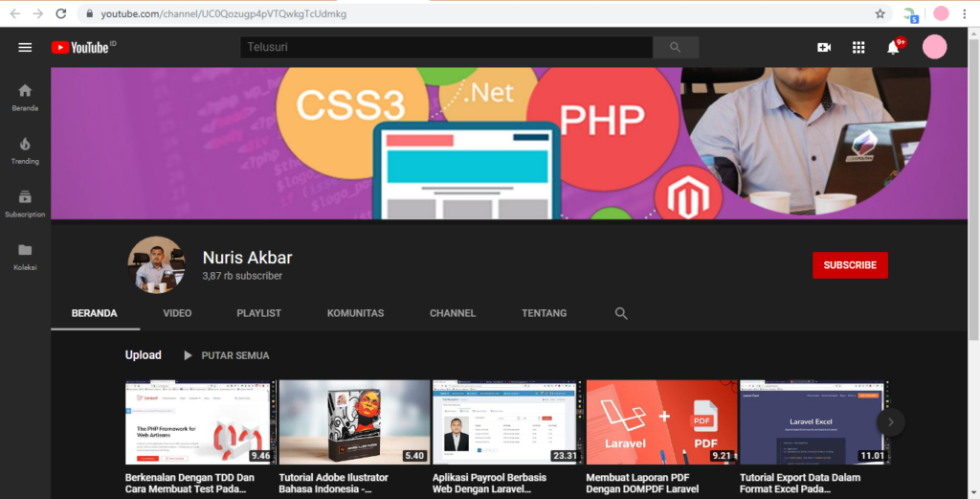Screen dimensions: 980x499
Task: Open Adobe Illustrator box thumbnail
Action: pos(354,422)
